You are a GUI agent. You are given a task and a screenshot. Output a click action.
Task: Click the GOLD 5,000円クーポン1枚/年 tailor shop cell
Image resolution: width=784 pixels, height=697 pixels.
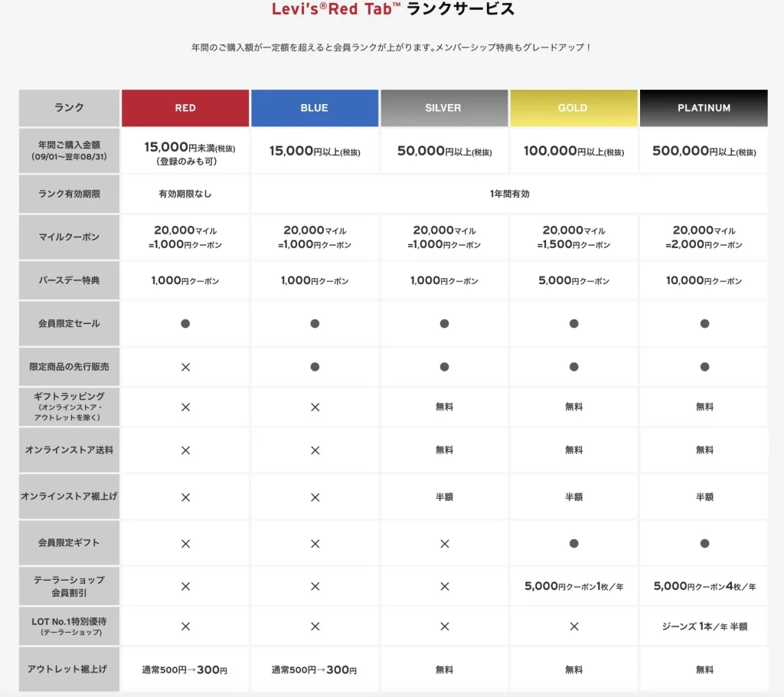pos(573,587)
